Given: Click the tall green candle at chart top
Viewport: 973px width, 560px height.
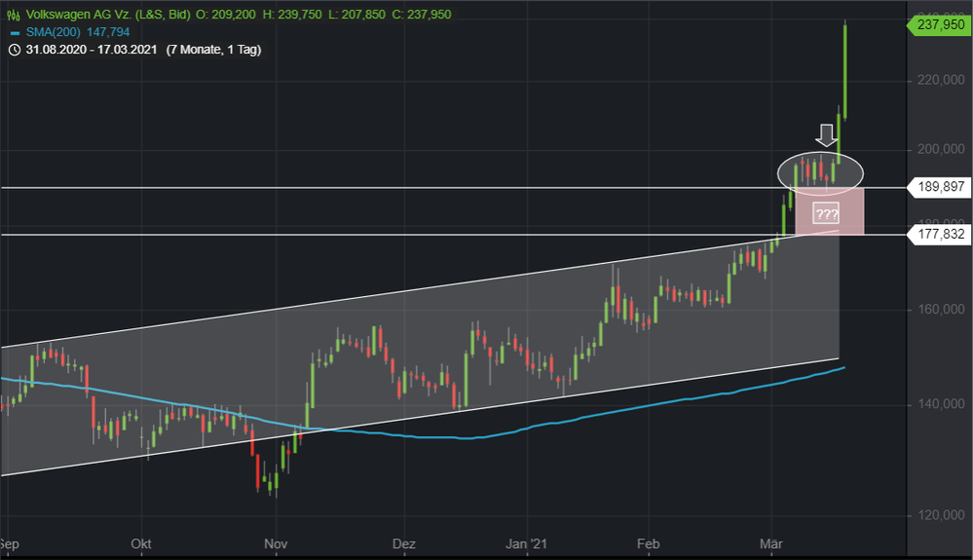Looking at the screenshot, I should click(844, 68).
